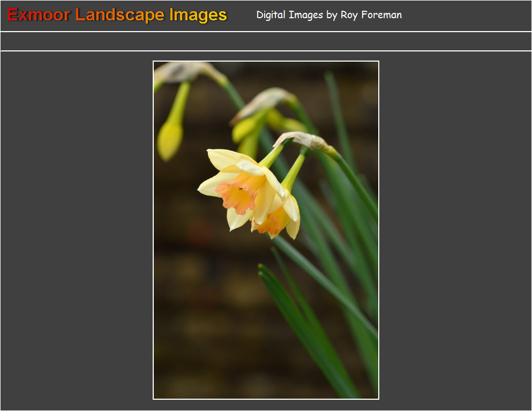Click the Digital Images by Roy Foreman text
This screenshot has height=411, width=532.
pyautogui.click(x=328, y=15)
